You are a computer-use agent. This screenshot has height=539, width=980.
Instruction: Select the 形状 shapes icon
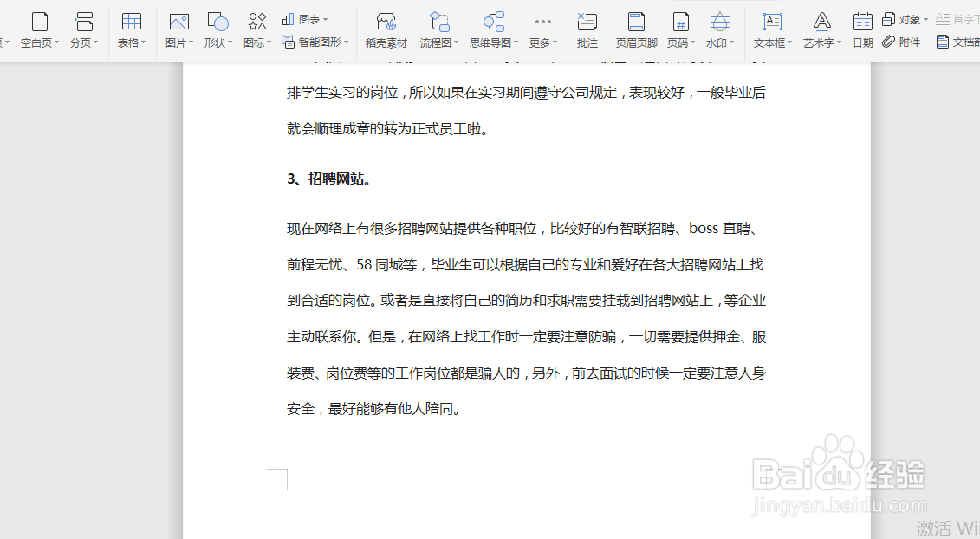[x=217, y=22]
